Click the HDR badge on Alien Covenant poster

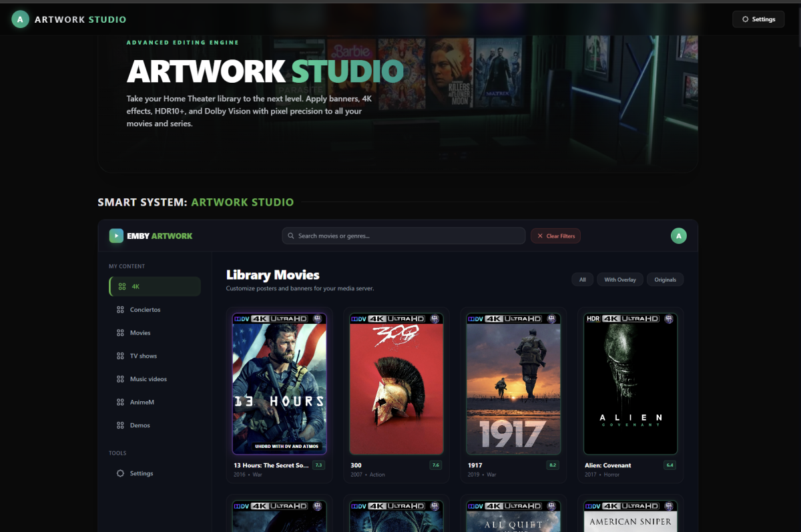pos(593,319)
